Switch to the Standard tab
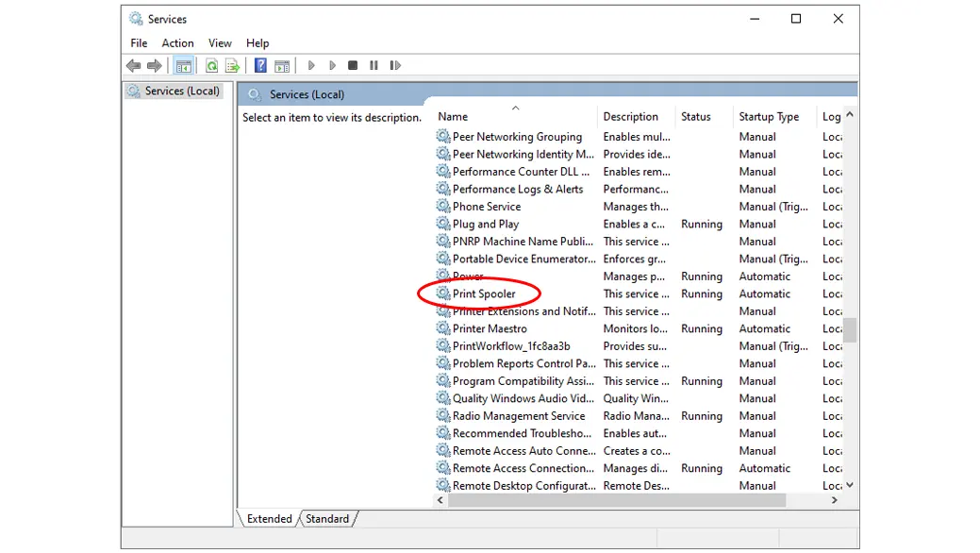This screenshot has width=980, height=553. click(x=327, y=519)
